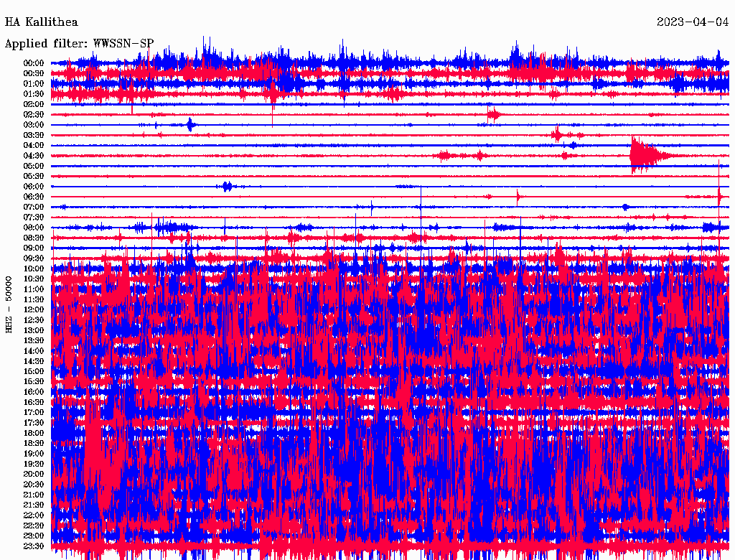735x560 pixels.
Task: Click the 19:30 time label
Action: pos(34,464)
